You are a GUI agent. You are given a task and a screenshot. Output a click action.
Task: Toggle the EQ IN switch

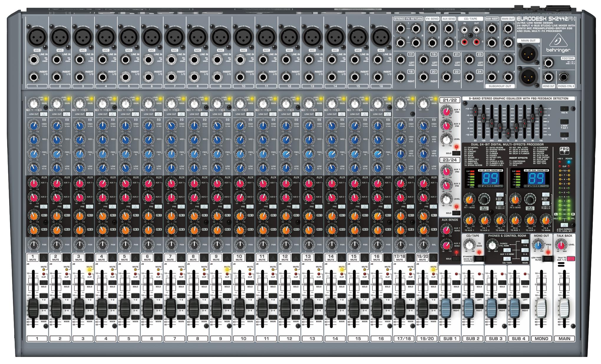(564, 135)
